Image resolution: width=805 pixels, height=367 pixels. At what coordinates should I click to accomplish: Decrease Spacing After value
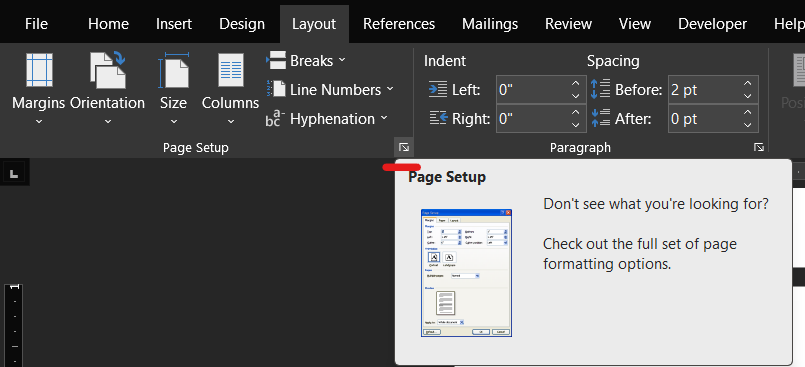pyautogui.click(x=748, y=125)
